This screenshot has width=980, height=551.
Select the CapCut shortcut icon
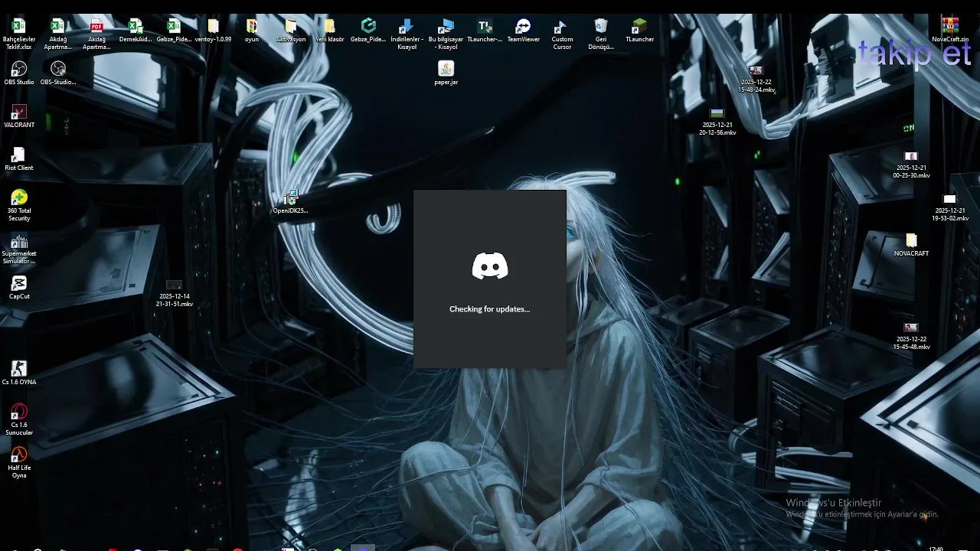click(x=19, y=284)
